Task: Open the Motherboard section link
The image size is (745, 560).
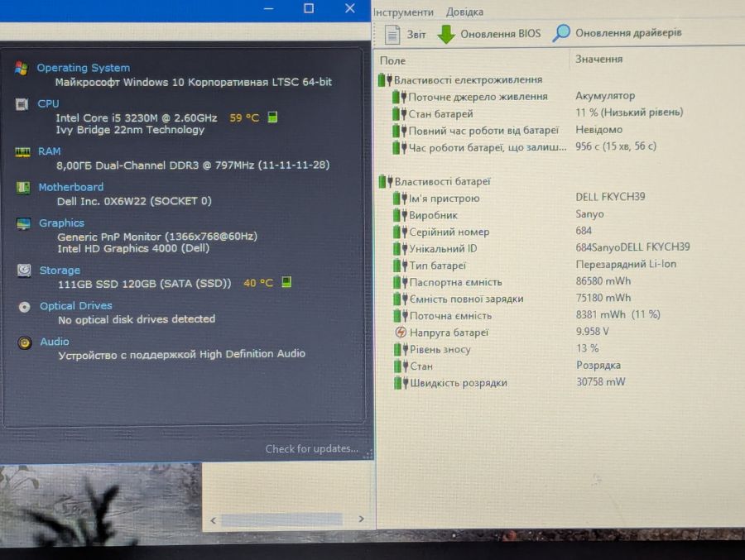Action: click(71, 187)
